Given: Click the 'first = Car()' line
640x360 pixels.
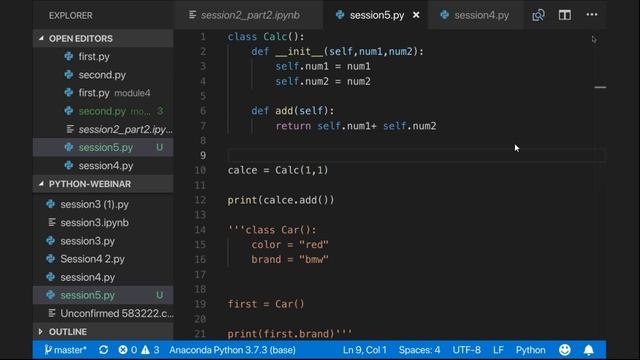Looking at the screenshot, I should (x=266, y=304).
